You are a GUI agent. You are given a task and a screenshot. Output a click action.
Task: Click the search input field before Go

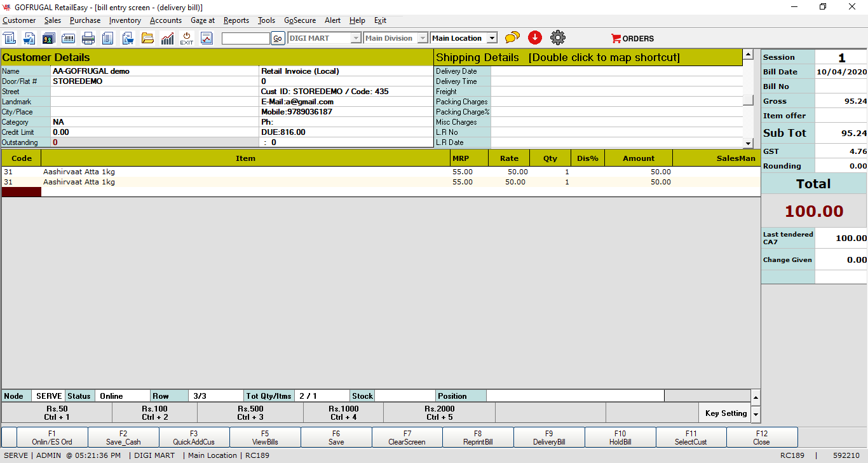[245, 38]
